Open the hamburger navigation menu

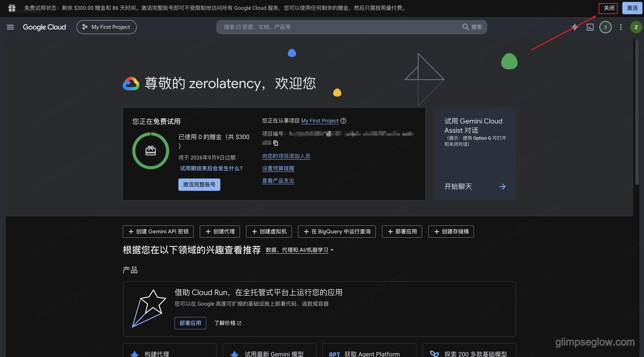click(10, 27)
